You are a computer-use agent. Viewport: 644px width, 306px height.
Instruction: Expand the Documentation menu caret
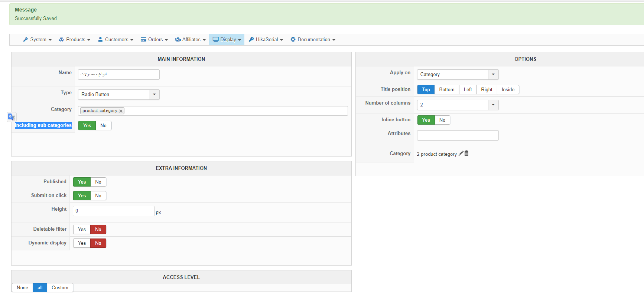(334, 40)
